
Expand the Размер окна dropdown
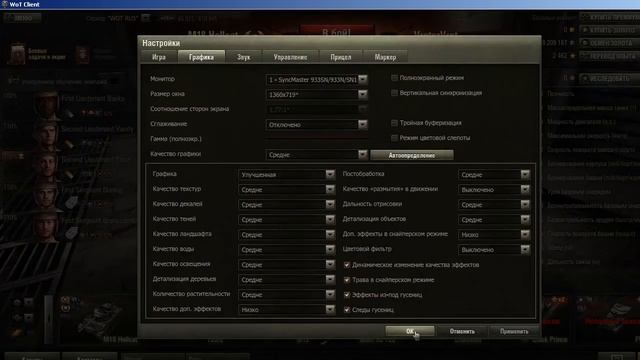point(317,95)
